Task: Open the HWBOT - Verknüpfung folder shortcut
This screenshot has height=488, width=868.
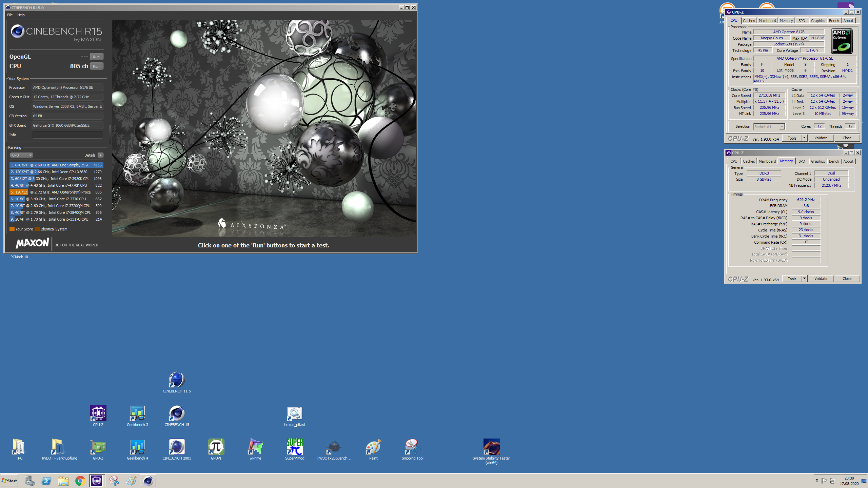Action: point(59,449)
